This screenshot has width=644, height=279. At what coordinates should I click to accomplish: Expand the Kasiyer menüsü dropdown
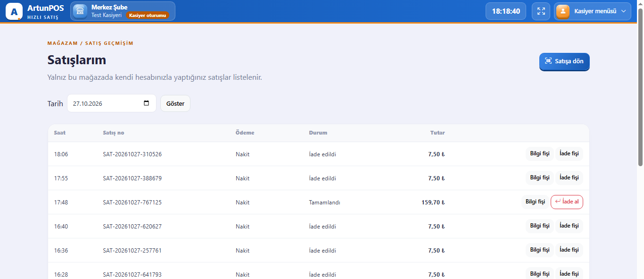[x=593, y=11]
